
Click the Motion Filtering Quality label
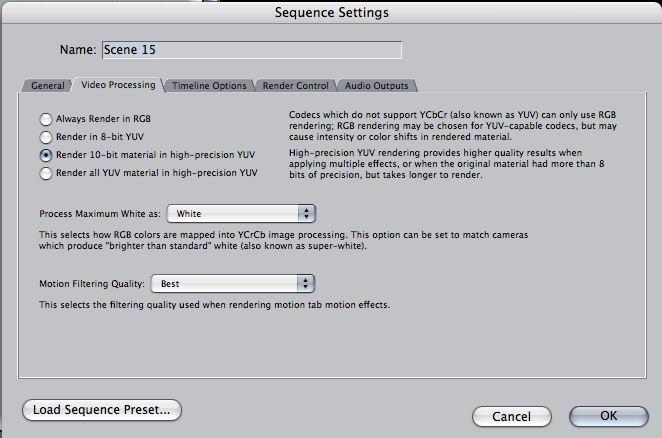pyautogui.click(x=92, y=283)
